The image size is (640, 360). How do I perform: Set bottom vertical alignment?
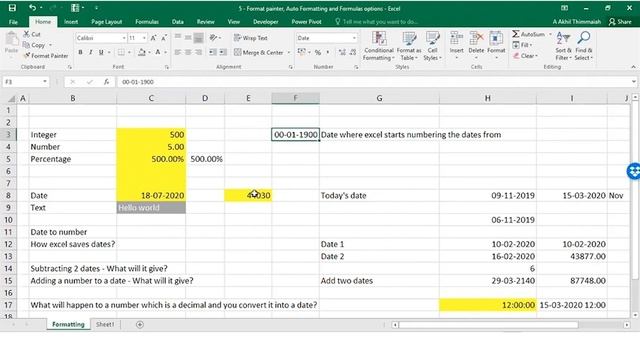point(198,38)
